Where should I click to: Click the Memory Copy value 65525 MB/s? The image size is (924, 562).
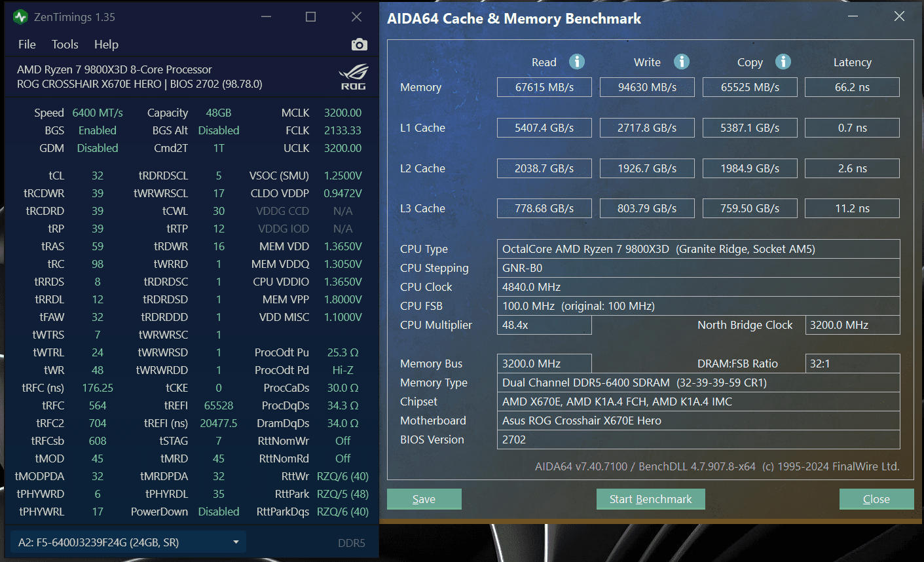[750, 87]
